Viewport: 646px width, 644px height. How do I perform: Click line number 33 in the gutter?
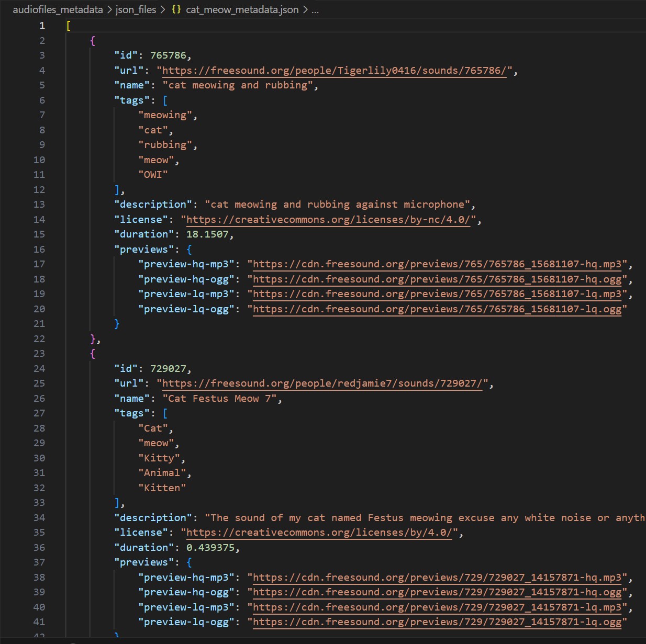39,503
